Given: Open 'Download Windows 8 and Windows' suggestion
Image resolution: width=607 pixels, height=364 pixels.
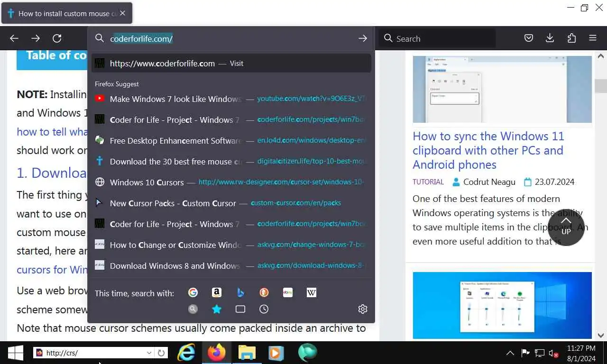Looking at the screenshot, I should pos(231,265).
